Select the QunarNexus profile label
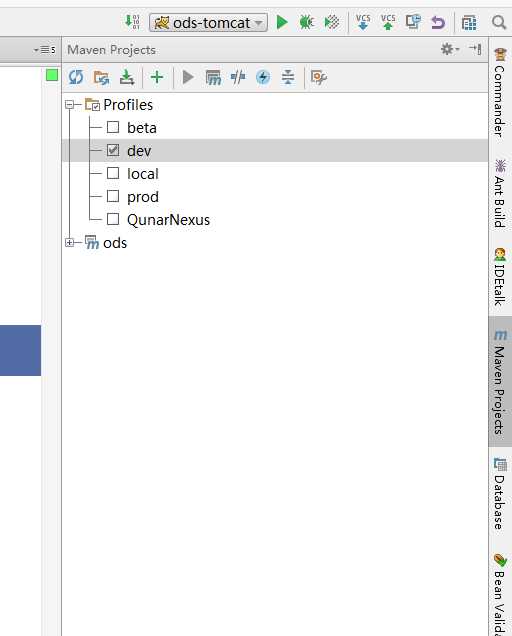This screenshot has height=636, width=512. [168, 220]
